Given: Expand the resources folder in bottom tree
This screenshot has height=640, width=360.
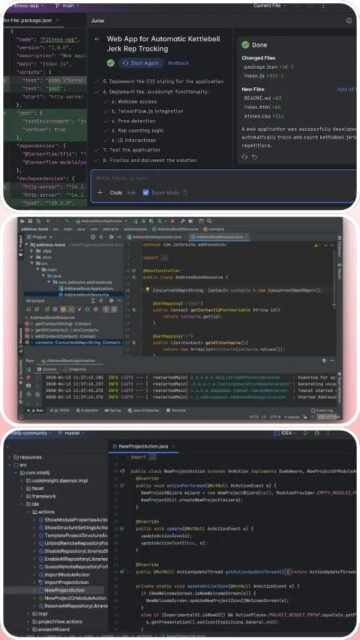Looking at the screenshot, I should coord(10,457).
